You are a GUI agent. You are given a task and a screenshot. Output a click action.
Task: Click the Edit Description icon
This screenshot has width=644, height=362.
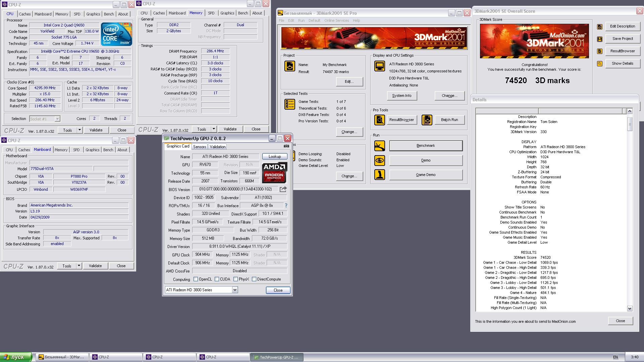click(600, 27)
